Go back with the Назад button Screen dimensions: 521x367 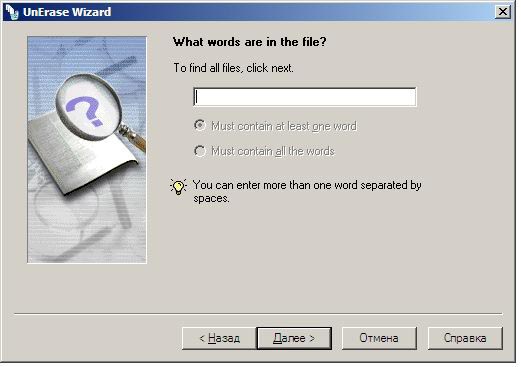pos(219,338)
